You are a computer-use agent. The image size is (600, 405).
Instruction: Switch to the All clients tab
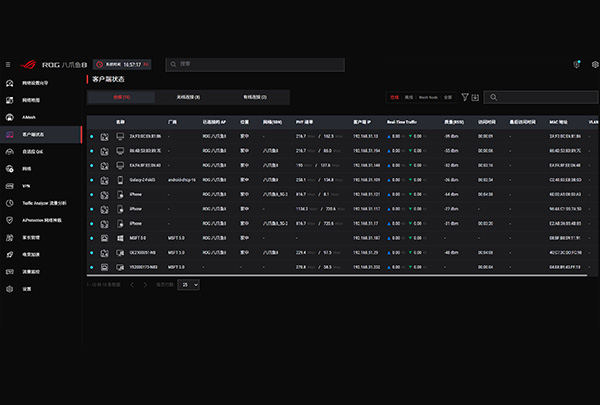(x=121, y=97)
